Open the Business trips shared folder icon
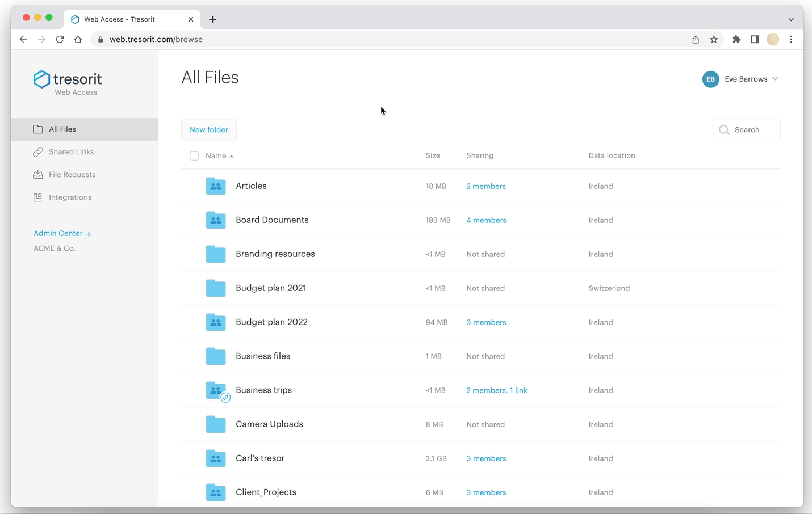Image resolution: width=812 pixels, height=514 pixels. click(x=217, y=391)
